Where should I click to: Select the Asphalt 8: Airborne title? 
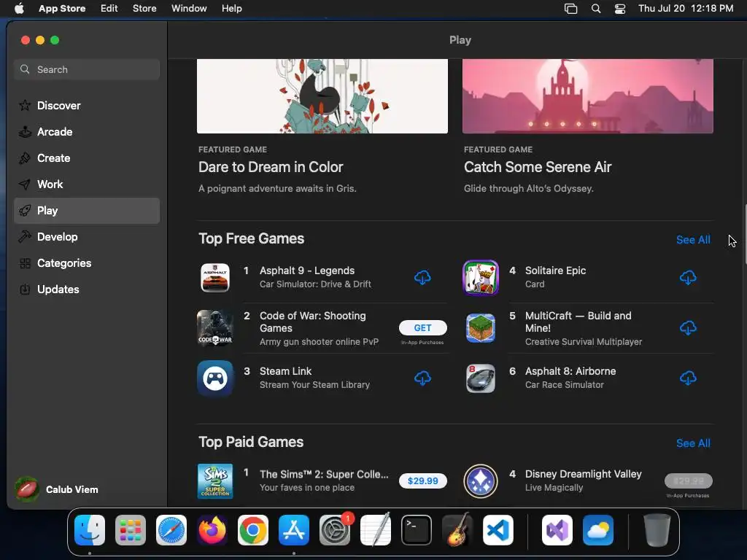click(x=570, y=371)
